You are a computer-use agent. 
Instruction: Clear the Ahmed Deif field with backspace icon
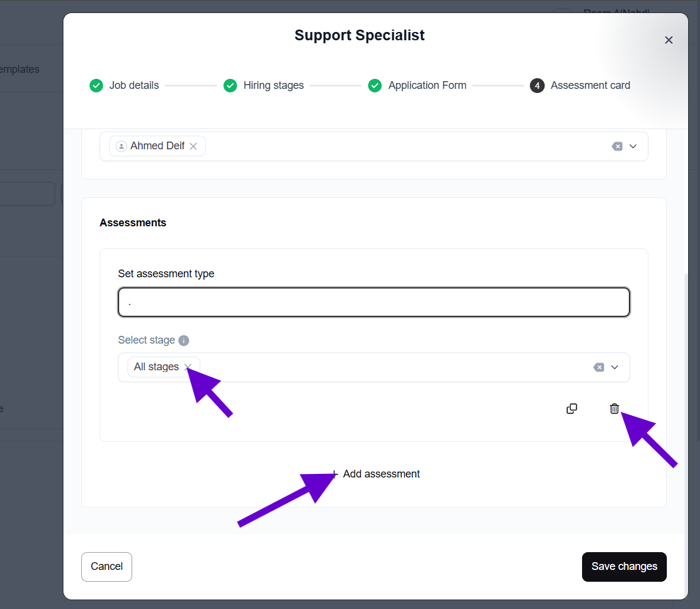pos(617,146)
